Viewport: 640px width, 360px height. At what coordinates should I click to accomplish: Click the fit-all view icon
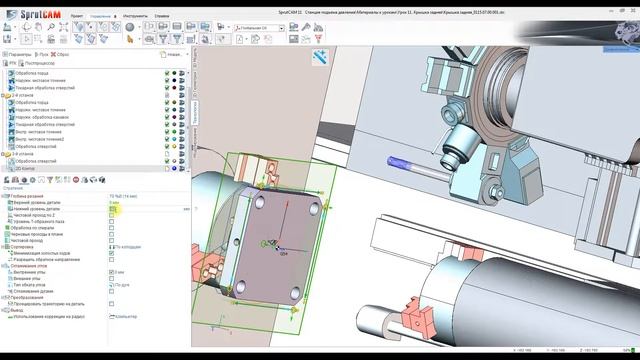click(x=63, y=27)
